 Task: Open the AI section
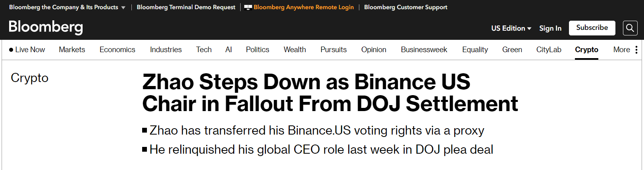228,50
